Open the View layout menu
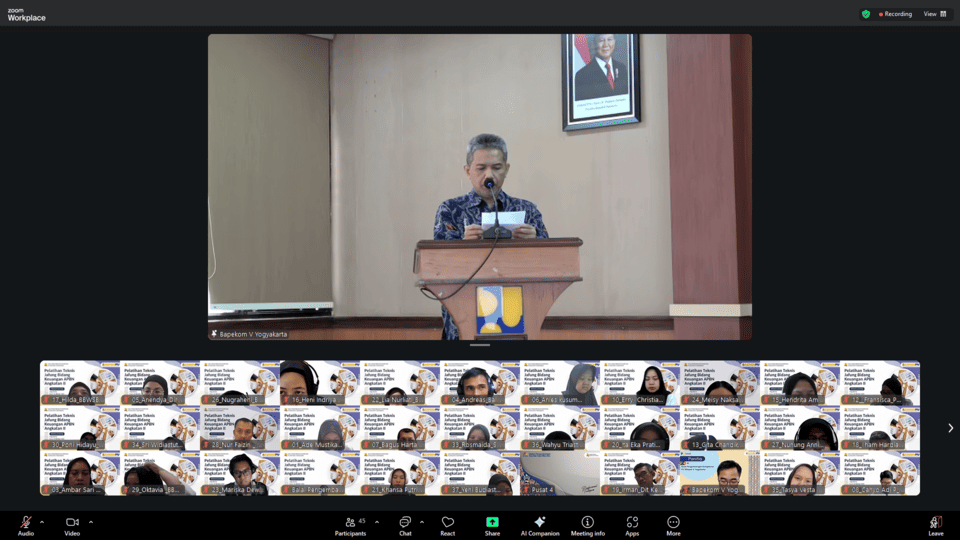Image resolution: width=960 pixels, height=540 pixels. (934, 14)
